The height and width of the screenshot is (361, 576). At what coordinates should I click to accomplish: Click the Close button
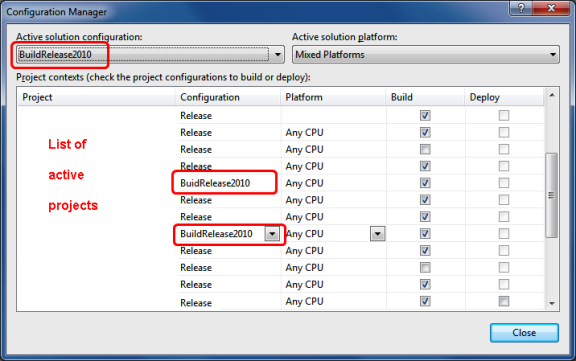[x=524, y=333]
